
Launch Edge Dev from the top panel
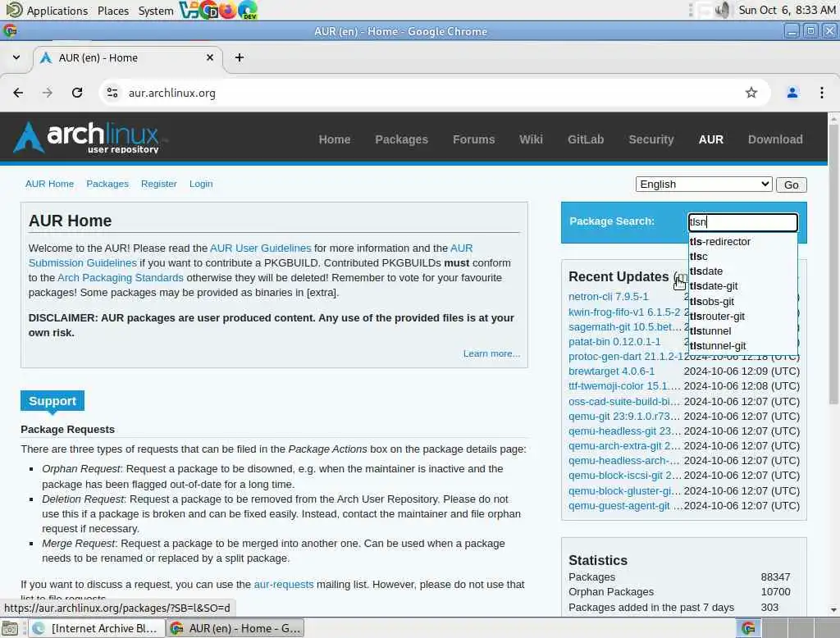[x=248, y=10]
